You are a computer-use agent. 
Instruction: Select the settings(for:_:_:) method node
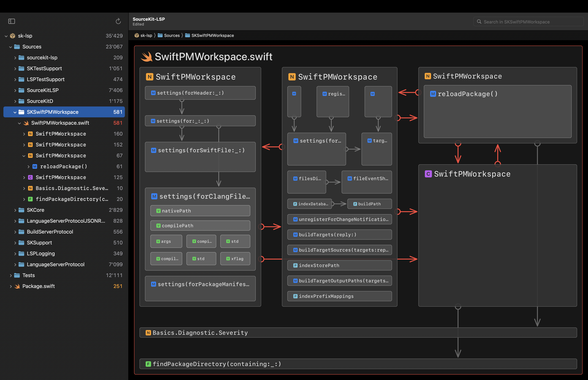click(200, 121)
